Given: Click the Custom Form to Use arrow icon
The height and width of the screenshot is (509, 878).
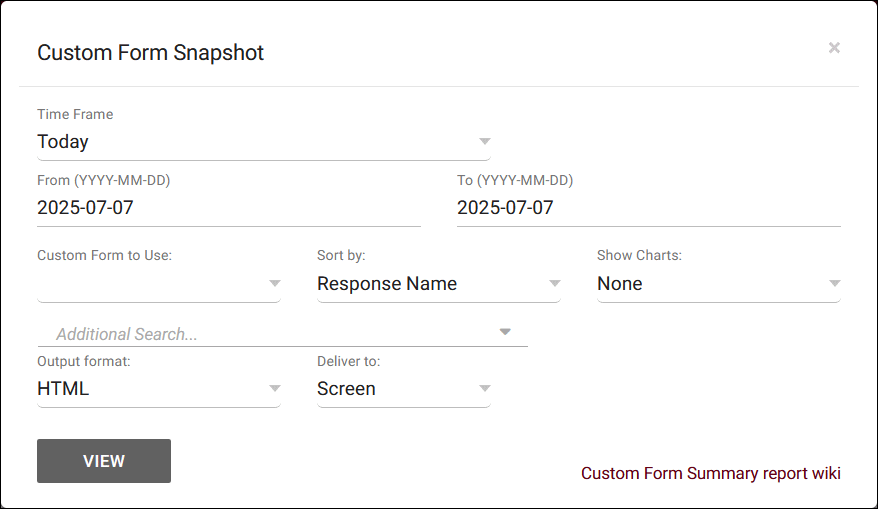Looking at the screenshot, I should [275, 284].
